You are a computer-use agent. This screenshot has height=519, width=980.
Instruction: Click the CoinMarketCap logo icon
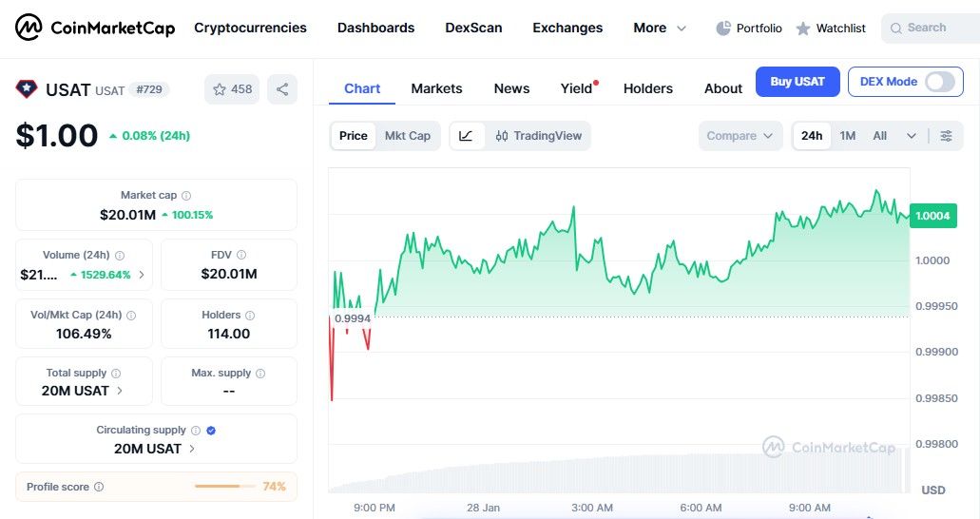coord(29,28)
